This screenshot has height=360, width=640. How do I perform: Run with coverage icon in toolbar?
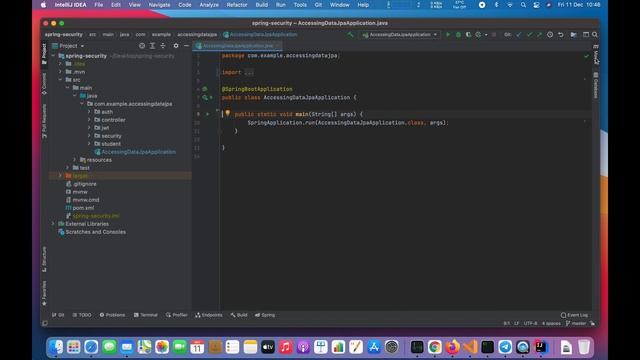[468, 35]
